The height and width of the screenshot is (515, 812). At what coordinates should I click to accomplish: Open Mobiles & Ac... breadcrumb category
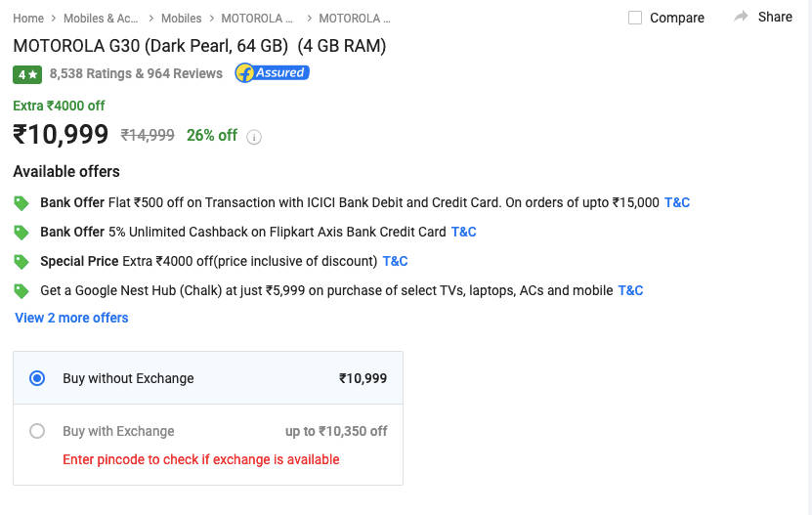click(x=101, y=19)
